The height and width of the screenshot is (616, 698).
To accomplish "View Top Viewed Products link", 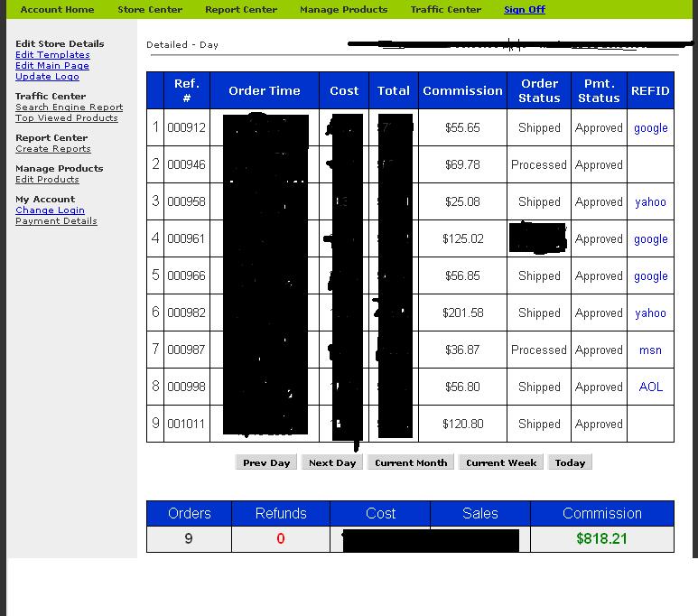I will 66,118.
